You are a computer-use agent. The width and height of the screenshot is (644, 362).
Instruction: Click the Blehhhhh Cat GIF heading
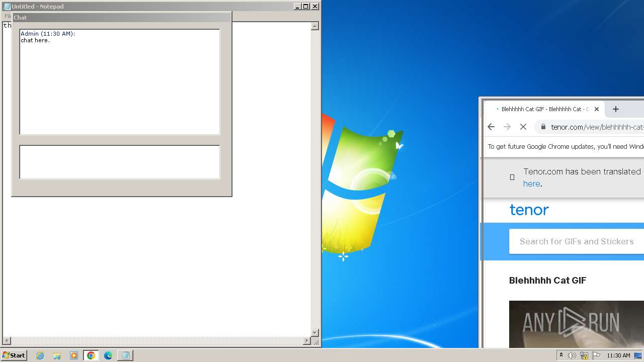pos(547,281)
